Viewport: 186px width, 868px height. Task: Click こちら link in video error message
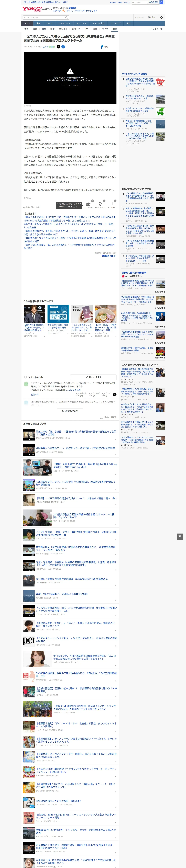74,81
